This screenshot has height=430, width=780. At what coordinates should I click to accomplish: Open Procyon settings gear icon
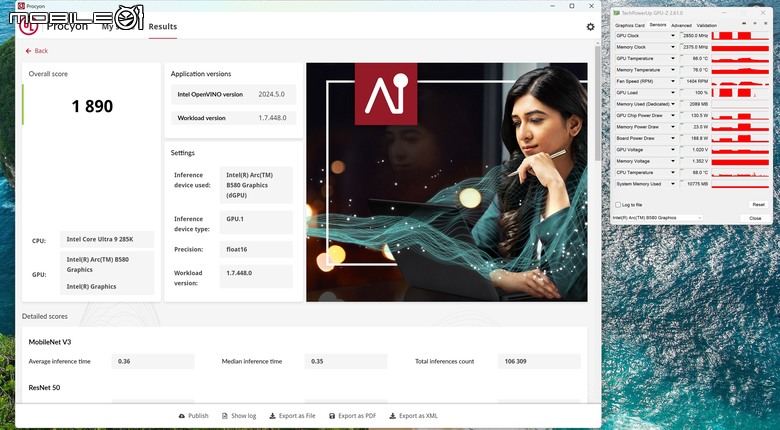pos(590,27)
